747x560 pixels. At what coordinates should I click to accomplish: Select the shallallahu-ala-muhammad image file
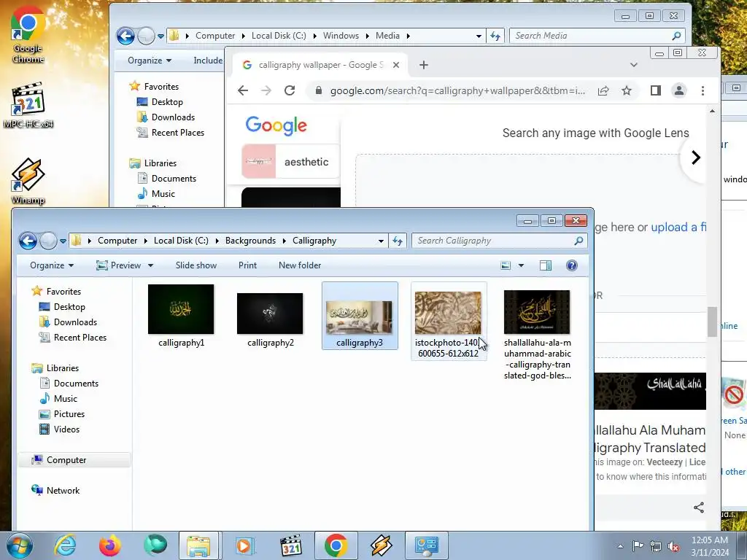pyautogui.click(x=538, y=334)
